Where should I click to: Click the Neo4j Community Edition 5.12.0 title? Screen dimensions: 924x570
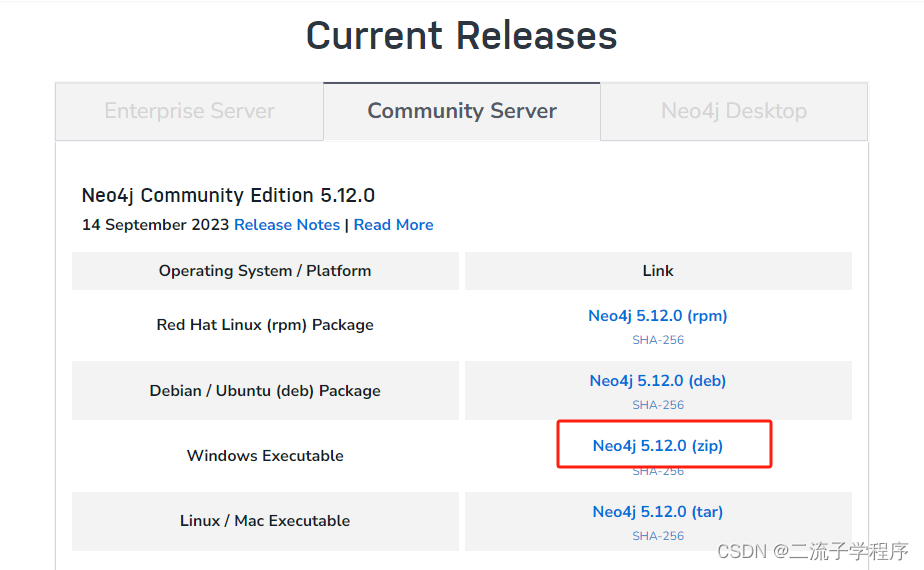click(228, 195)
